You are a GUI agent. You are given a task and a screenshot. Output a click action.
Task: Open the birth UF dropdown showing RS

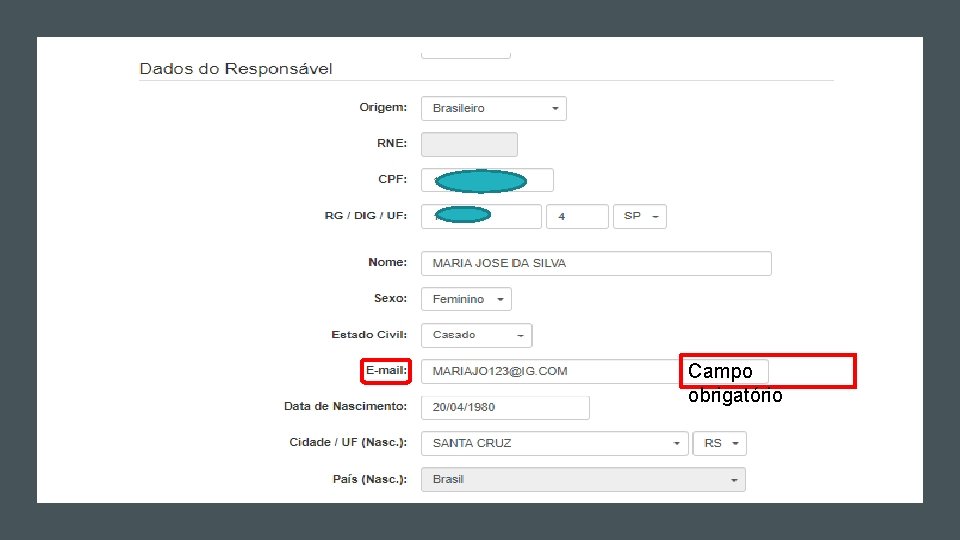(x=719, y=443)
